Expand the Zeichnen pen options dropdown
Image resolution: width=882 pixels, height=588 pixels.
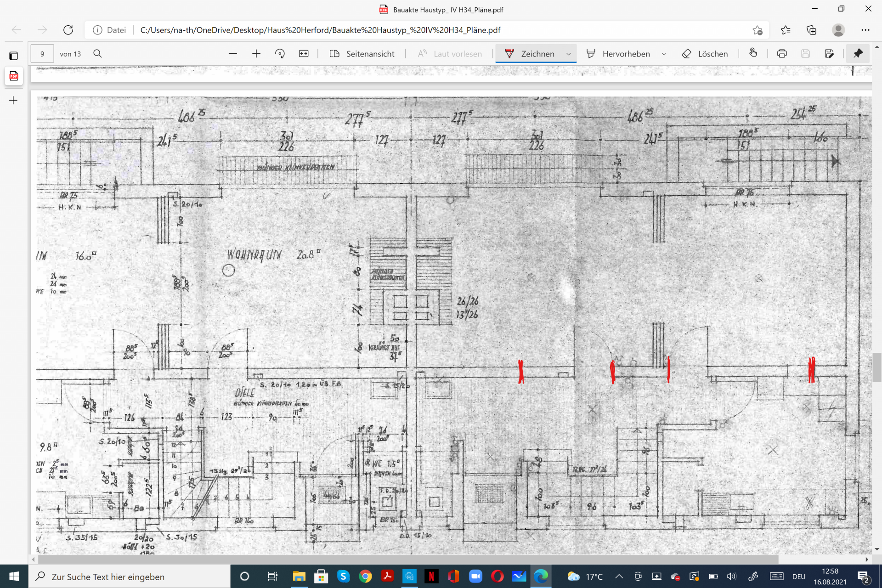click(x=569, y=54)
